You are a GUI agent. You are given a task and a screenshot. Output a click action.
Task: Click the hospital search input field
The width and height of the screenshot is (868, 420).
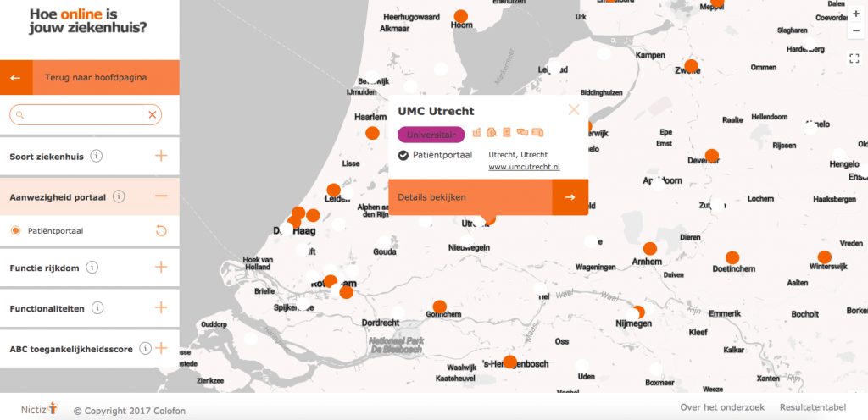click(x=86, y=115)
